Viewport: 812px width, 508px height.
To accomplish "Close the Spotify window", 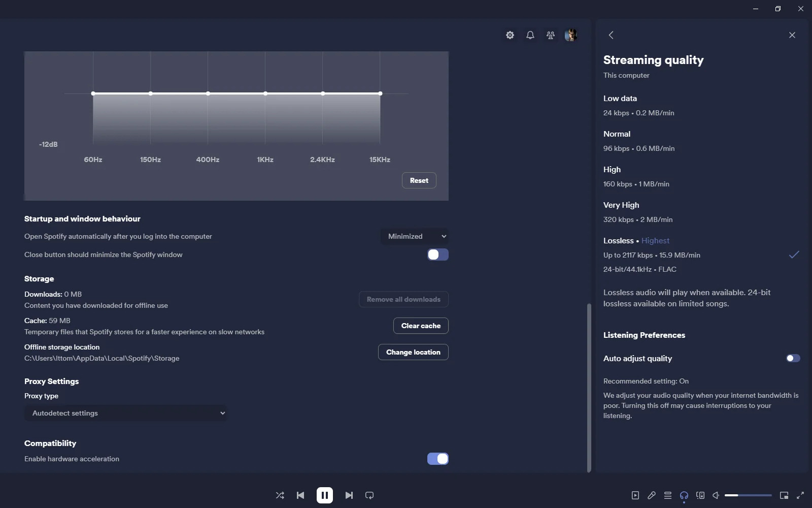I will (801, 9).
